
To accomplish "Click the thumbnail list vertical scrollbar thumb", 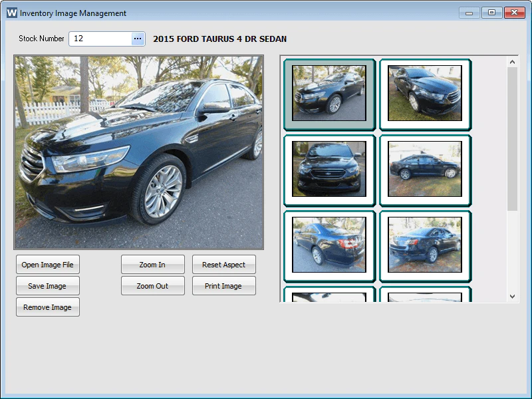I will pyautogui.click(x=512, y=139).
